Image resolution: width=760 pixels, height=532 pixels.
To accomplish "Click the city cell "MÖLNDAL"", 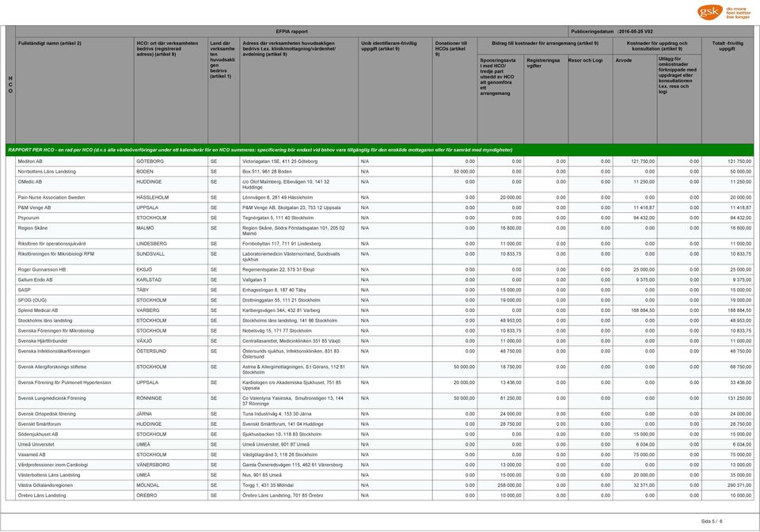I will [x=171, y=485].
